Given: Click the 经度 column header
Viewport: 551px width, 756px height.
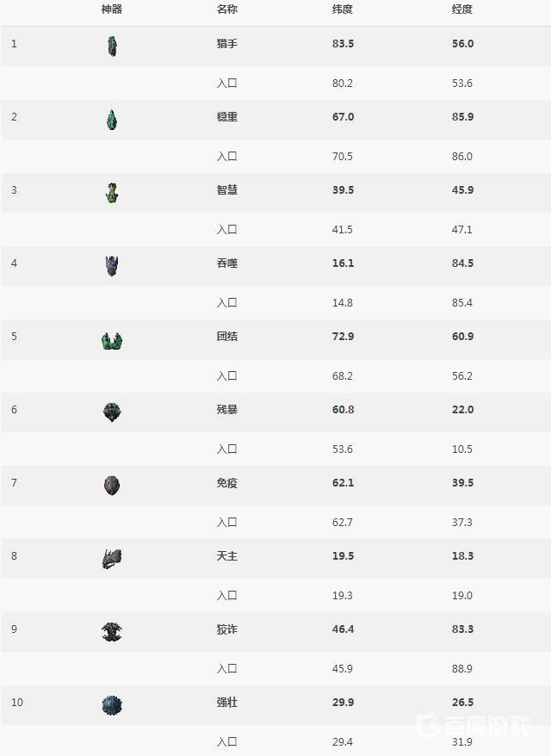Looking at the screenshot, I should 461,9.
